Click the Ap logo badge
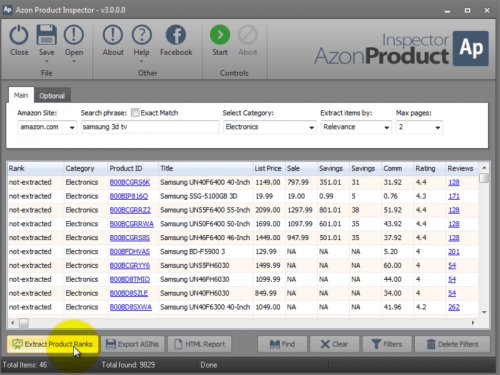500x375 pixels. point(471,48)
